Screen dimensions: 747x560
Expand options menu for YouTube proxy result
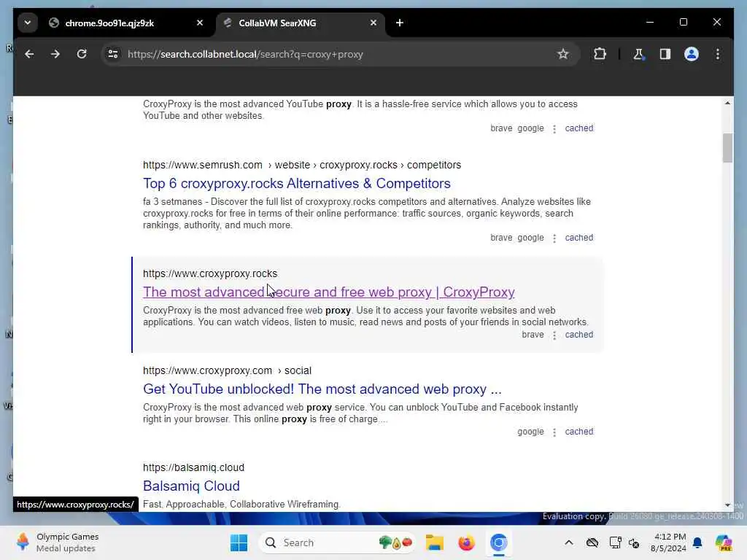click(554, 128)
